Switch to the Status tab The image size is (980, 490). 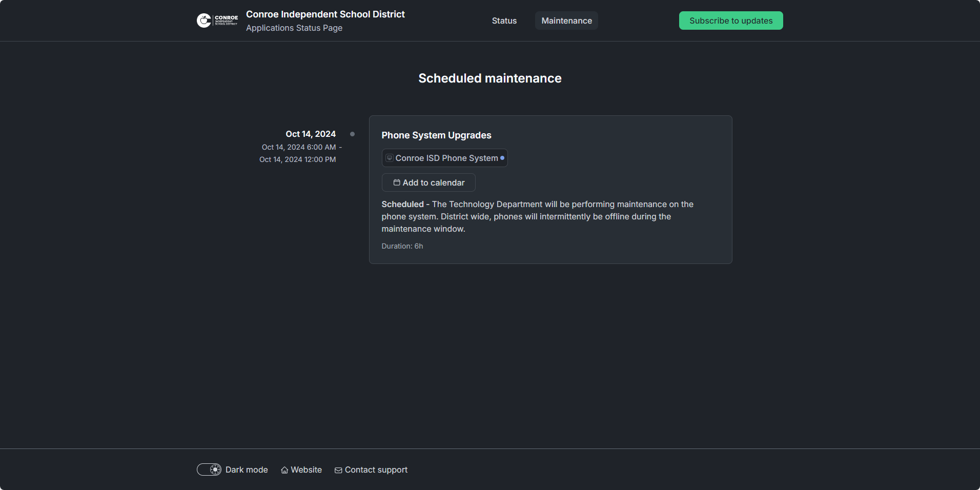[x=504, y=21]
